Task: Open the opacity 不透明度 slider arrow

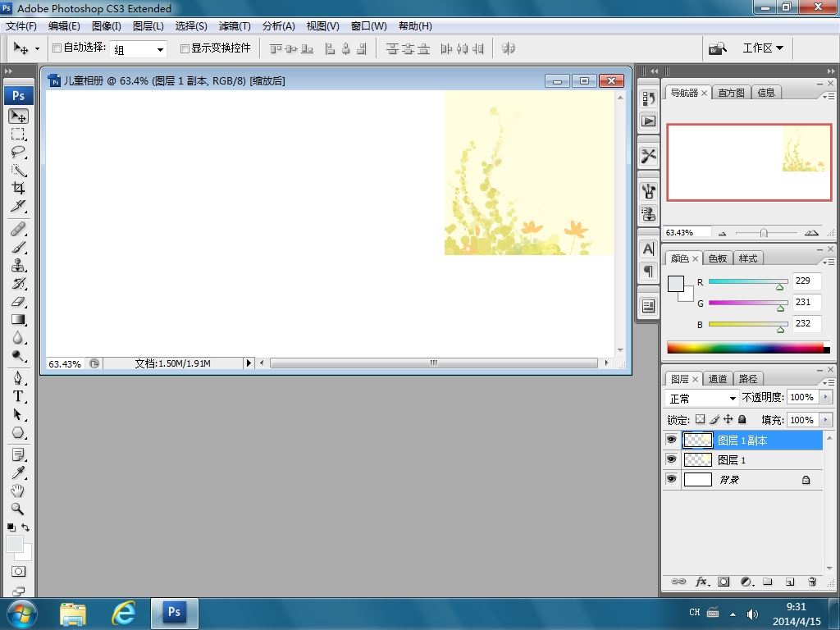Action: point(825,397)
